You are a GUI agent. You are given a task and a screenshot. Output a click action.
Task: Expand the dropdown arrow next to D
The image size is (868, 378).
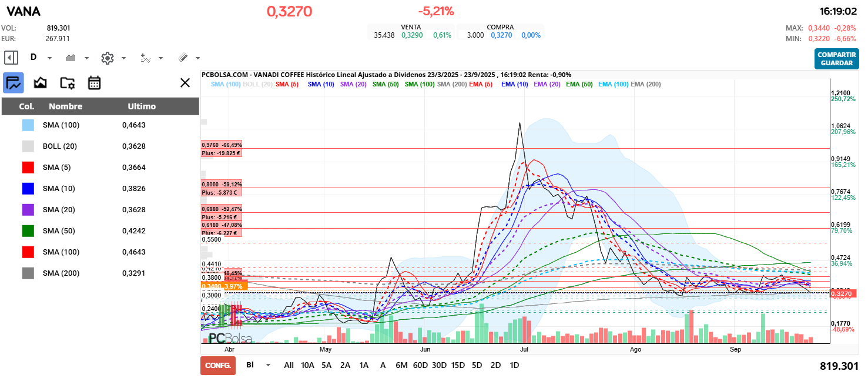point(49,58)
